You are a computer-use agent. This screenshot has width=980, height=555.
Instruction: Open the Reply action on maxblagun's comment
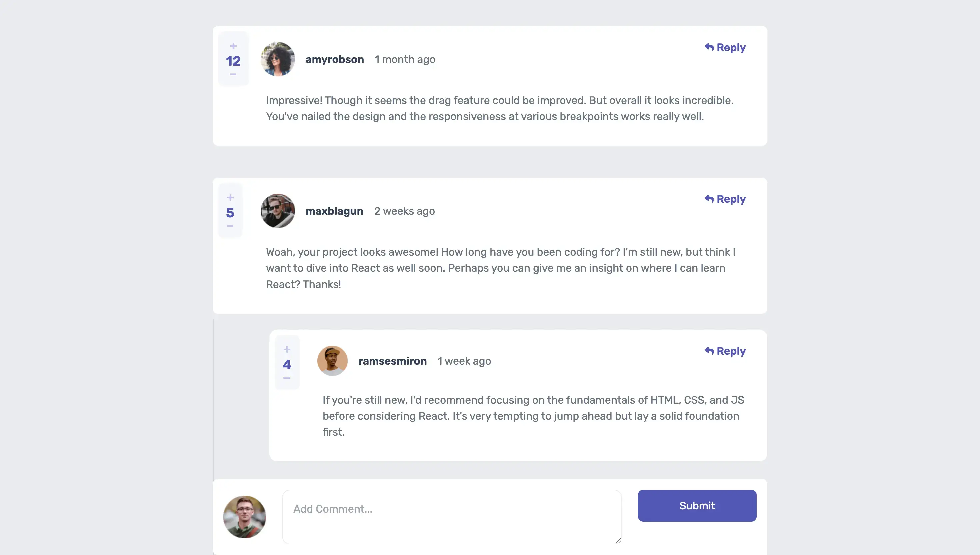[x=725, y=198]
